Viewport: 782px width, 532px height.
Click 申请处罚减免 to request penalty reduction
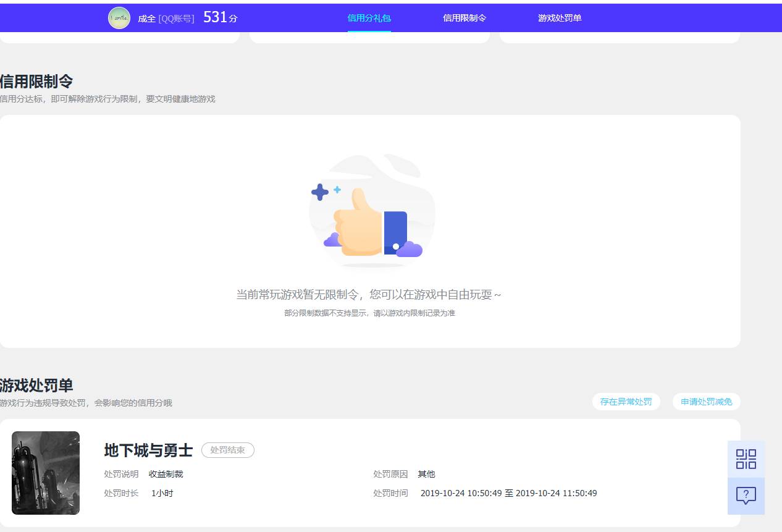point(706,402)
